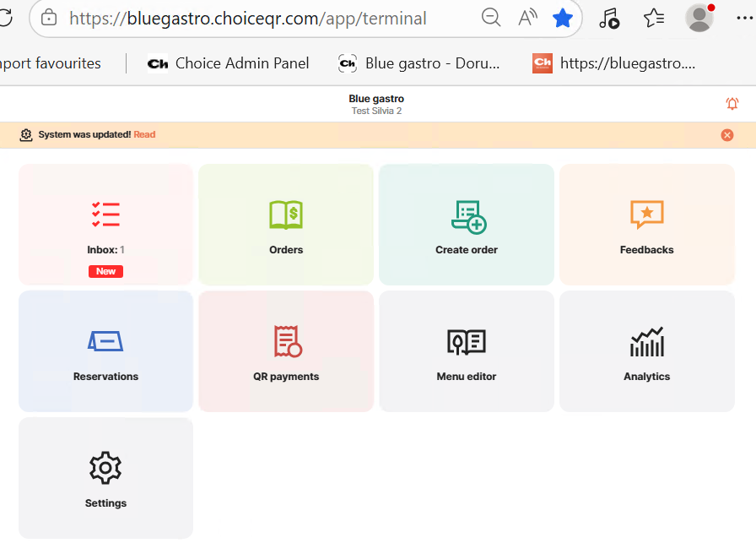This screenshot has height=554, width=756.
Task: Open the Menu editor icon
Action: (466, 341)
